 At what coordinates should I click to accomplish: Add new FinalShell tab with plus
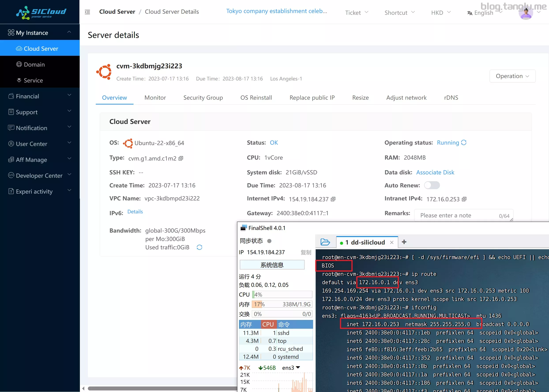tap(404, 242)
